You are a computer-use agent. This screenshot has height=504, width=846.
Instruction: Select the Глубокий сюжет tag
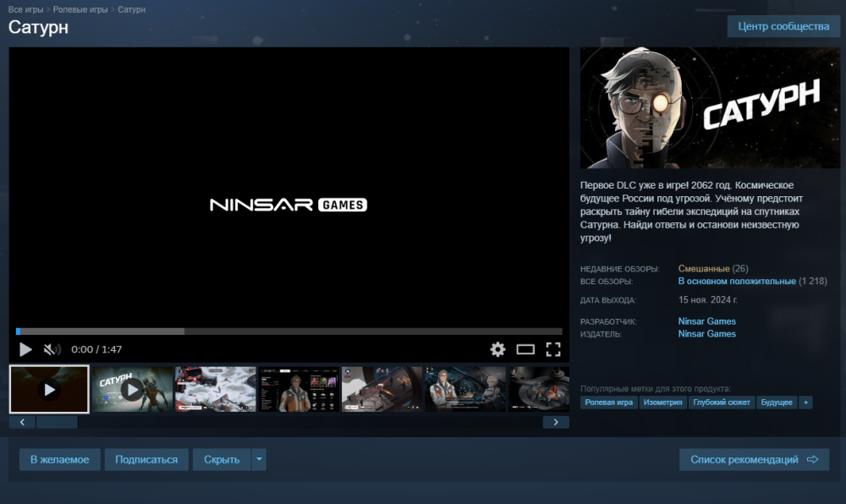pos(722,403)
